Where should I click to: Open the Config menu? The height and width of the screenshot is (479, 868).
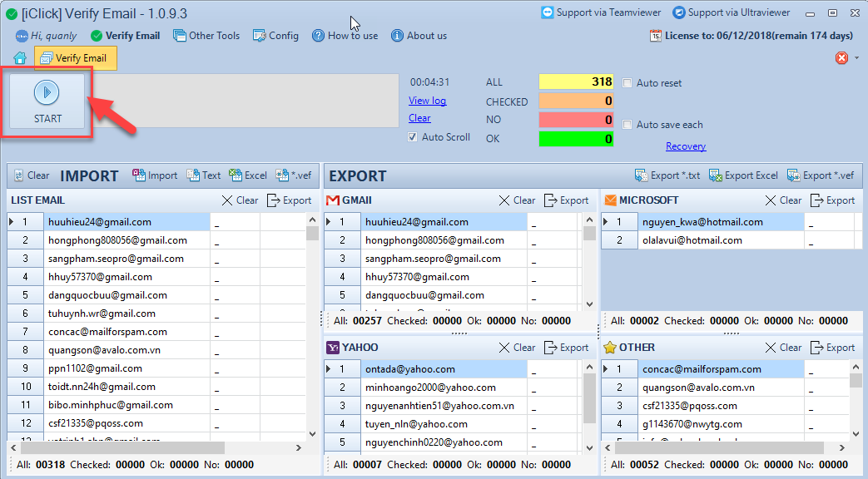point(275,36)
